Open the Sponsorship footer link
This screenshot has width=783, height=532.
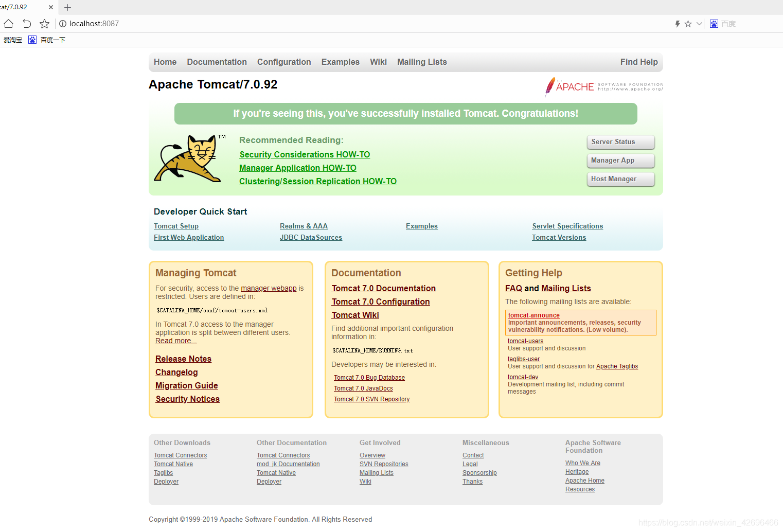click(479, 473)
